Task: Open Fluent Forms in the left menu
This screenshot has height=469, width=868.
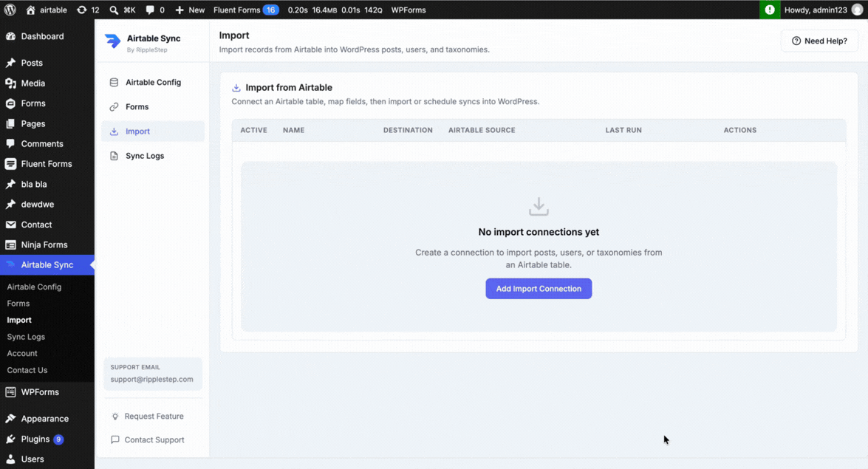Action: click(x=47, y=164)
